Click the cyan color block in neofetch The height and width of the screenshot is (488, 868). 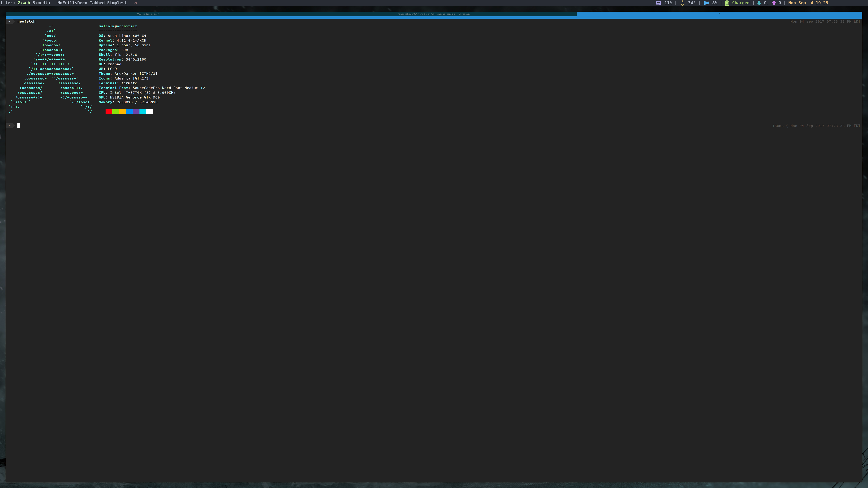coord(143,111)
